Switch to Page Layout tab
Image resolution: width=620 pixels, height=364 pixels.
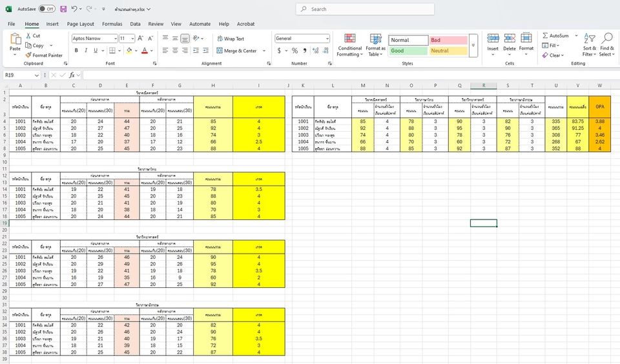[80, 24]
